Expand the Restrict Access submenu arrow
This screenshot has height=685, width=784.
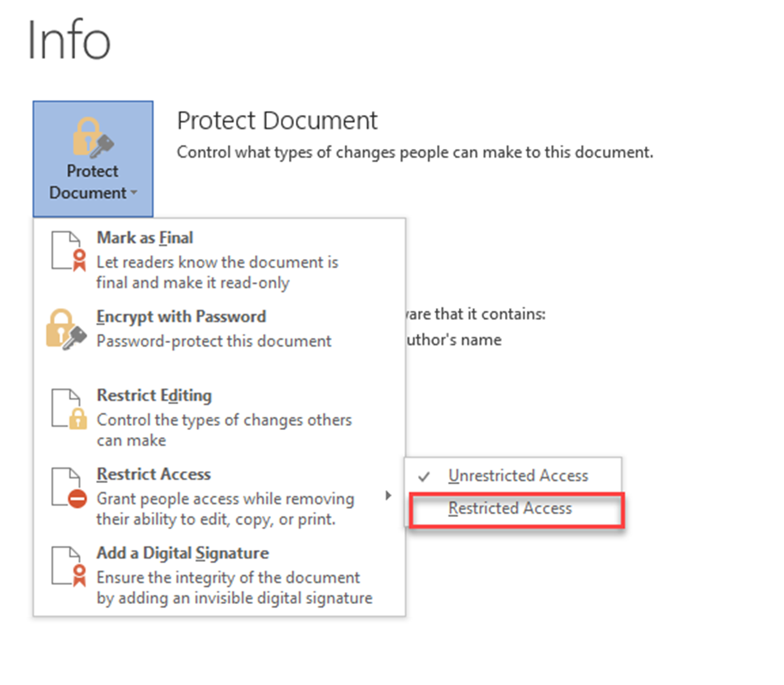coord(388,495)
